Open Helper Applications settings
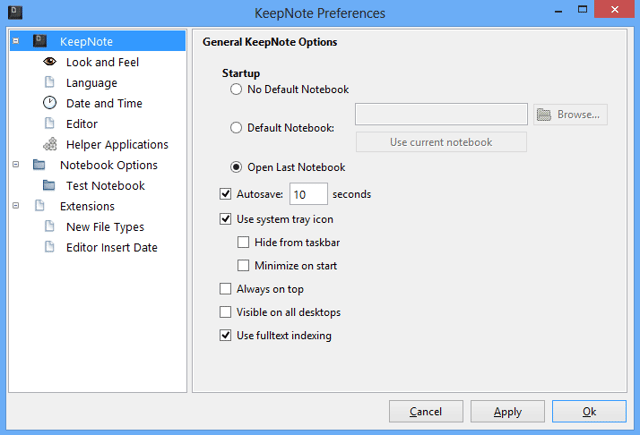Viewport: 640px width, 435px height. 117,144
